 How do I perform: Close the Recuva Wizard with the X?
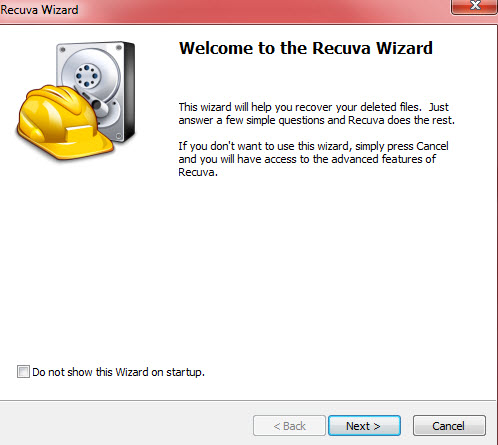click(474, 6)
